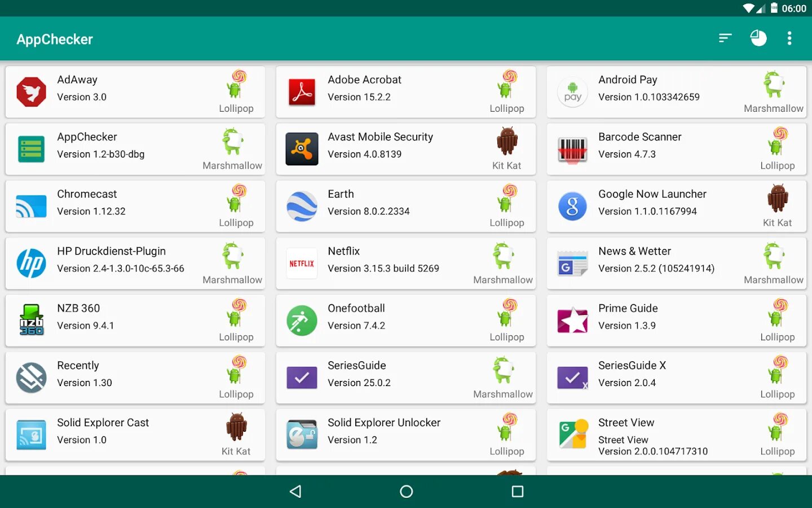Viewport: 812px width, 508px height.
Task: Tap the Android recent apps button
Action: (x=517, y=492)
